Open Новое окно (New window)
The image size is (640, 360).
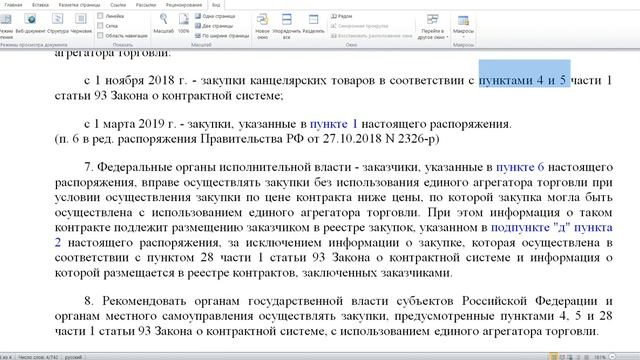tap(262, 26)
